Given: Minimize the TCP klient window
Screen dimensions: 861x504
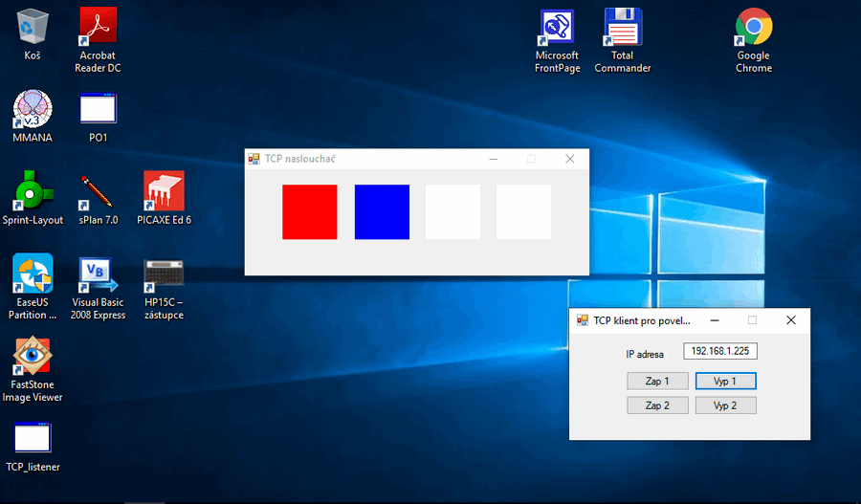Looking at the screenshot, I should click(x=715, y=320).
